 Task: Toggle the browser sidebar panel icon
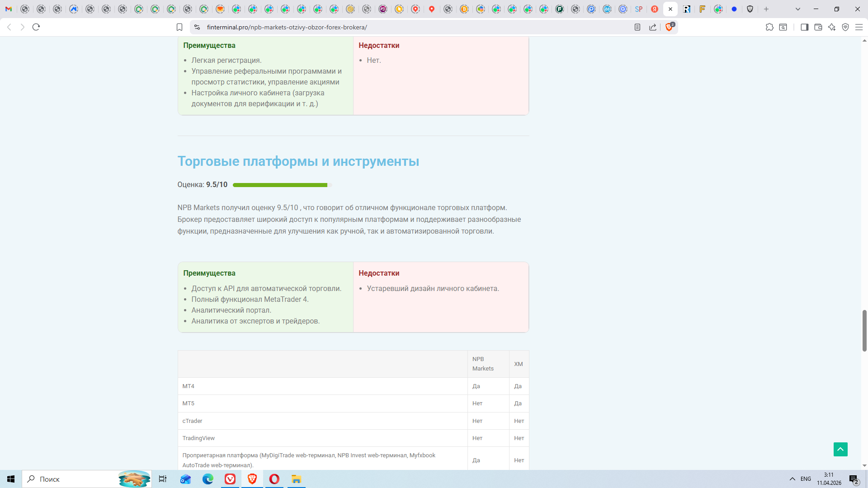pyautogui.click(x=804, y=27)
